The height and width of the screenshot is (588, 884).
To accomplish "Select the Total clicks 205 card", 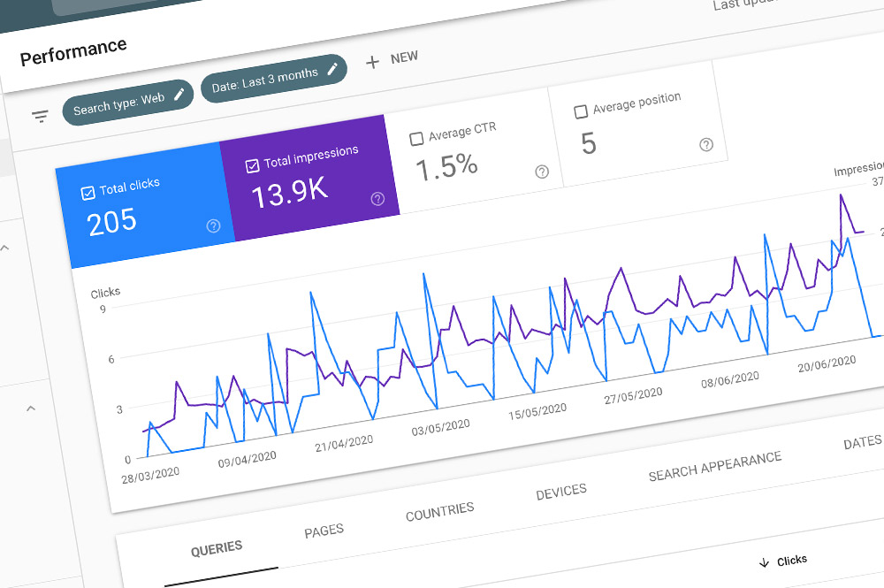I will click(x=146, y=205).
